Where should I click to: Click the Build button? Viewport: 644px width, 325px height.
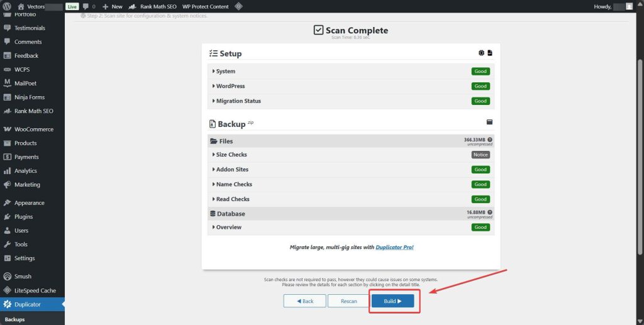point(392,300)
